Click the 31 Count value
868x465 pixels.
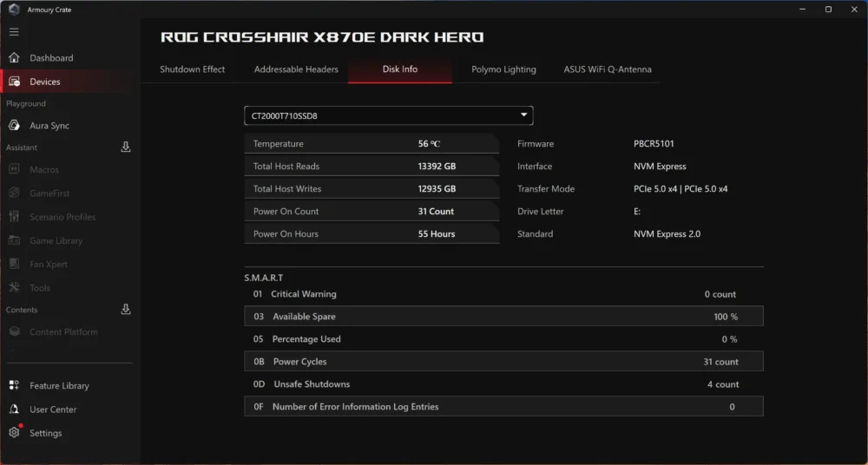[436, 212]
